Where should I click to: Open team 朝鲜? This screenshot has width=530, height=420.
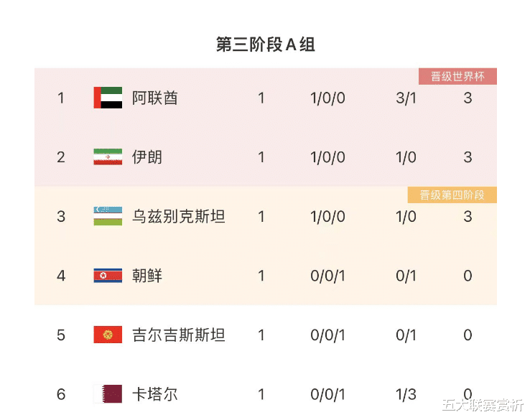coord(147,276)
